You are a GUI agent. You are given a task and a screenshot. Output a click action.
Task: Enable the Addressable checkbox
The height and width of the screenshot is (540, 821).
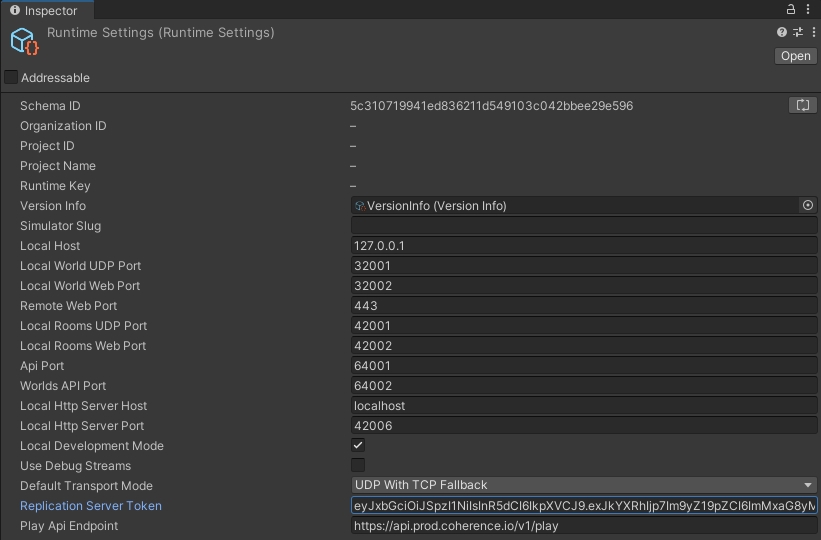[x=11, y=78]
